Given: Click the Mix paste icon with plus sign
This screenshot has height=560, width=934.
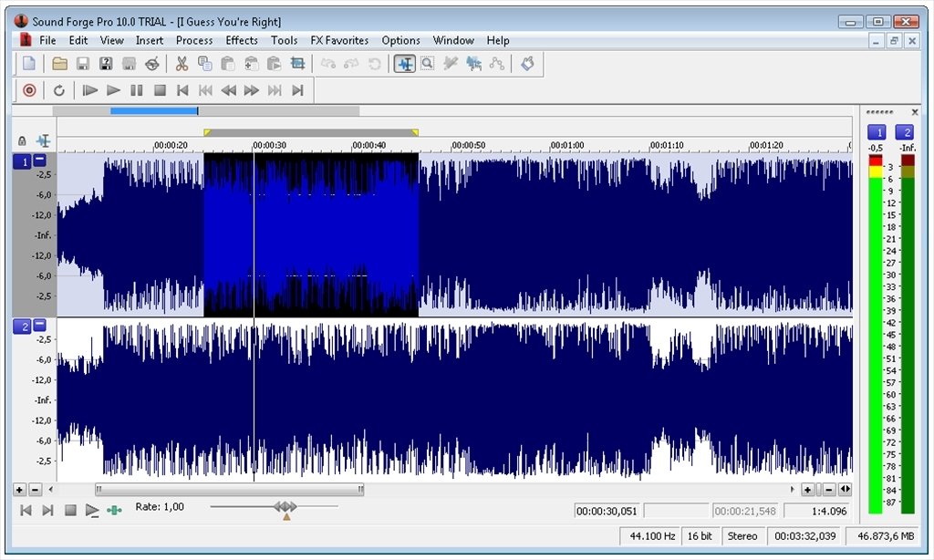Looking at the screenshot, I should [x=252, y=63].
